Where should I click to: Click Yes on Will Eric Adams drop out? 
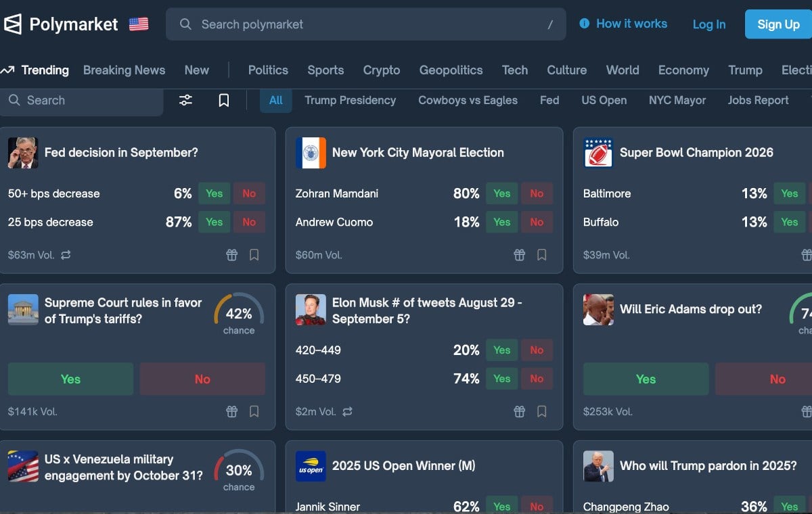[646, 379]
